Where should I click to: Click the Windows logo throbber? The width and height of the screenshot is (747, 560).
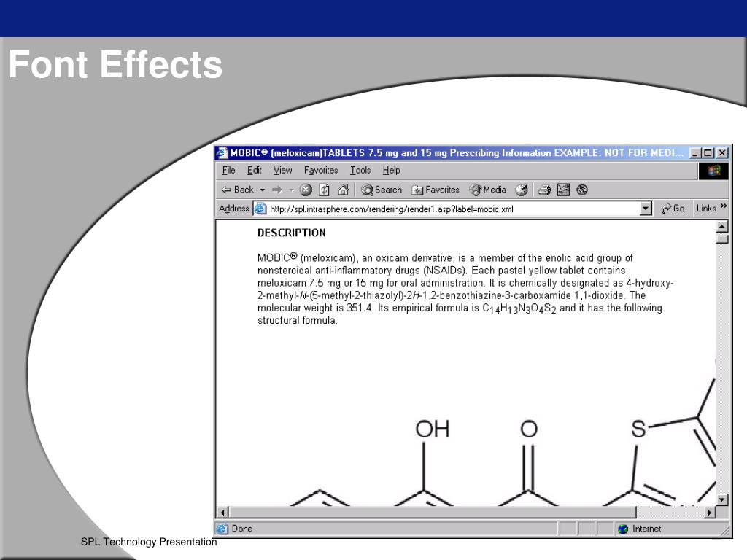[713, 171]
